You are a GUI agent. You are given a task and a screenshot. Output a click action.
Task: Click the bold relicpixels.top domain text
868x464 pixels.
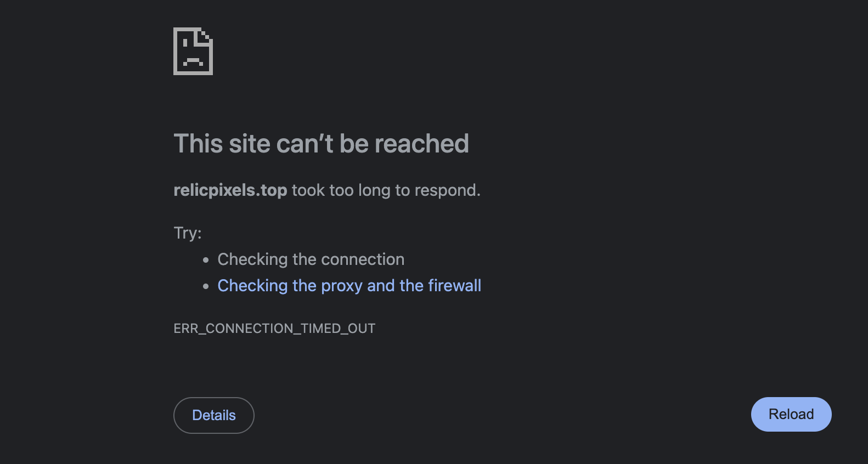(x=230, y=190)
